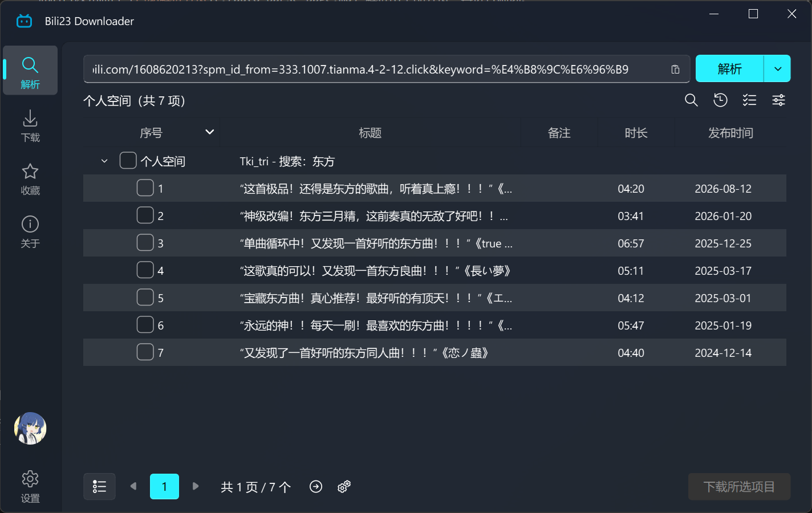This screenshot has width=812, height=513.
Task: Click the paste clipboard icon in URL box
Action: pyautogui.click(x=675, y=70)
